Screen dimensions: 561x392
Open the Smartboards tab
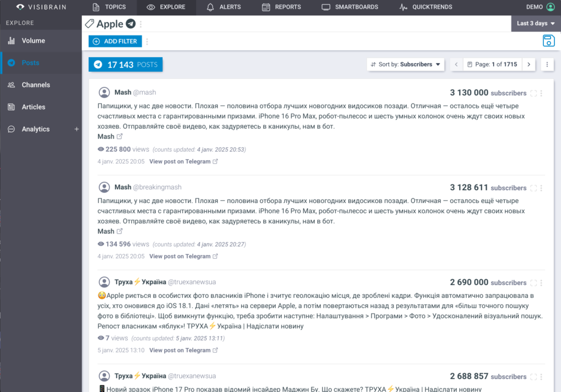click(350, 7)
